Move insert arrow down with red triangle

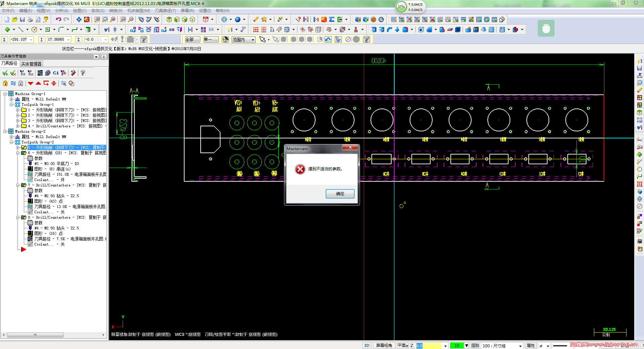(x=31, y=83)
